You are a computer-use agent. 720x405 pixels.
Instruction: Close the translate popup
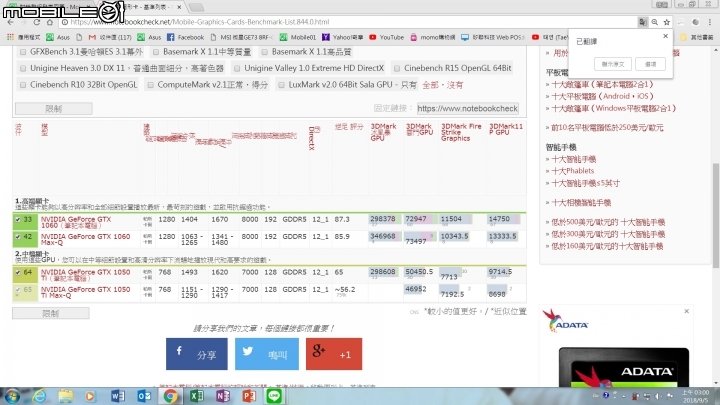665,36
